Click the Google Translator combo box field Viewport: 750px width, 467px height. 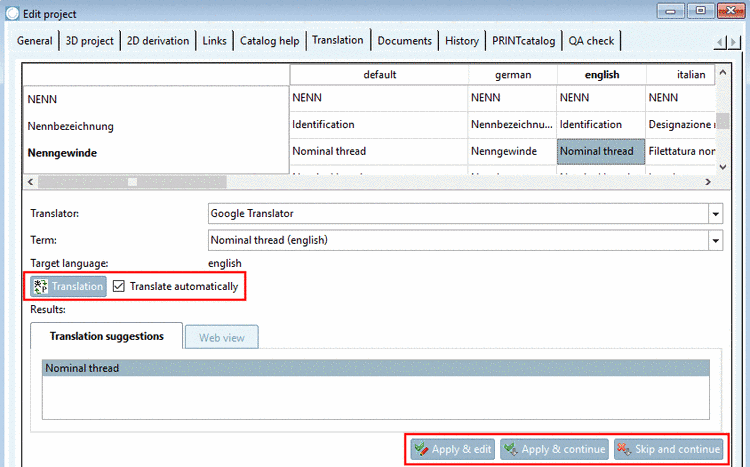click(x=458, y=214)
